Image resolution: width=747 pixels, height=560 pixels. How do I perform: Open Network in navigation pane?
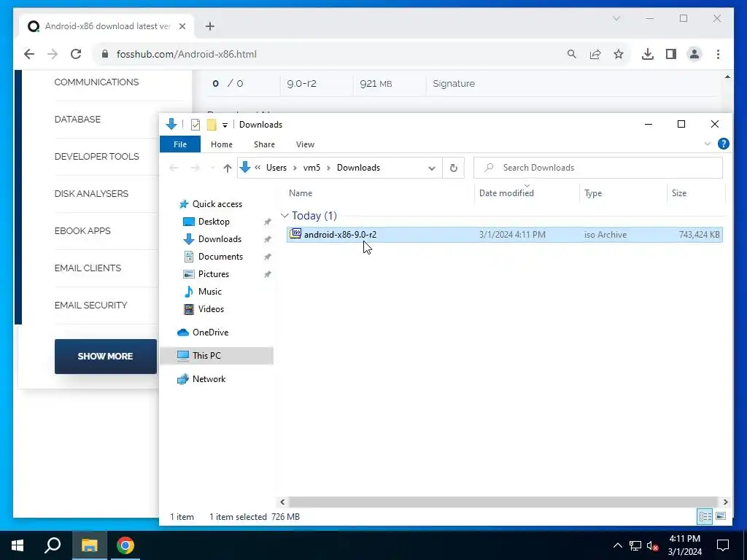coord(209,379)
